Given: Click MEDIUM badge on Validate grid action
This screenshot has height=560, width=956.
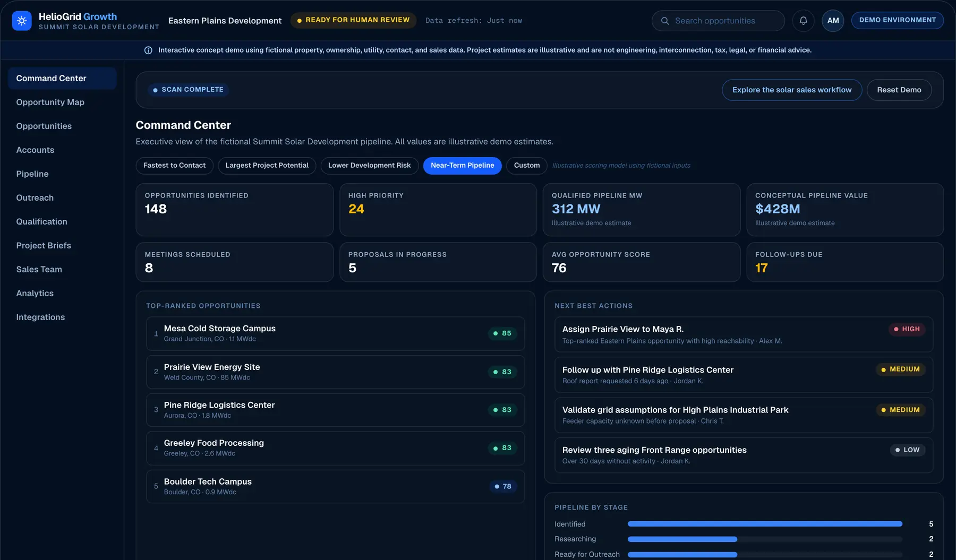Looking at the screenshot, I should (x=900, y=410).
